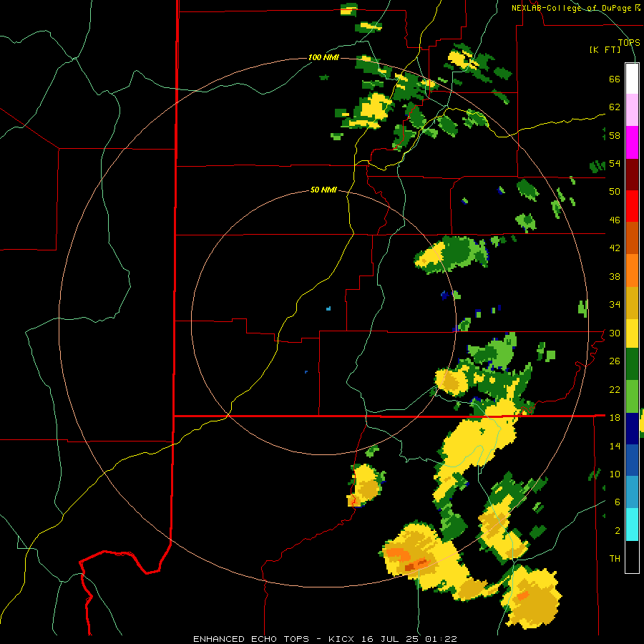Click "ENHANCED ECHO TOPS" in the bottom caption
Image resolution: width=644 pixels, height=644 pixels.
(x=251, y=639)
